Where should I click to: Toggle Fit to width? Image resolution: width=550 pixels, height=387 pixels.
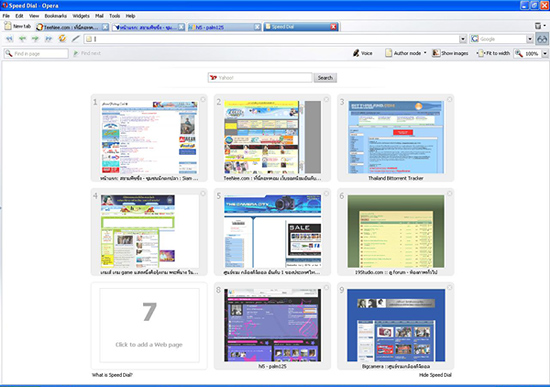[494, 53]
